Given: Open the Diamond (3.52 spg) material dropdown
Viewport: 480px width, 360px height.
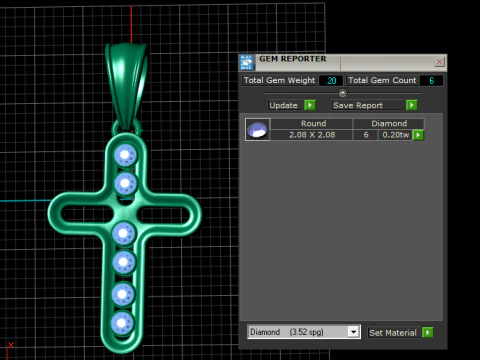Looking at the screenshot, I should pyautogui.click(x=304, y=332).
